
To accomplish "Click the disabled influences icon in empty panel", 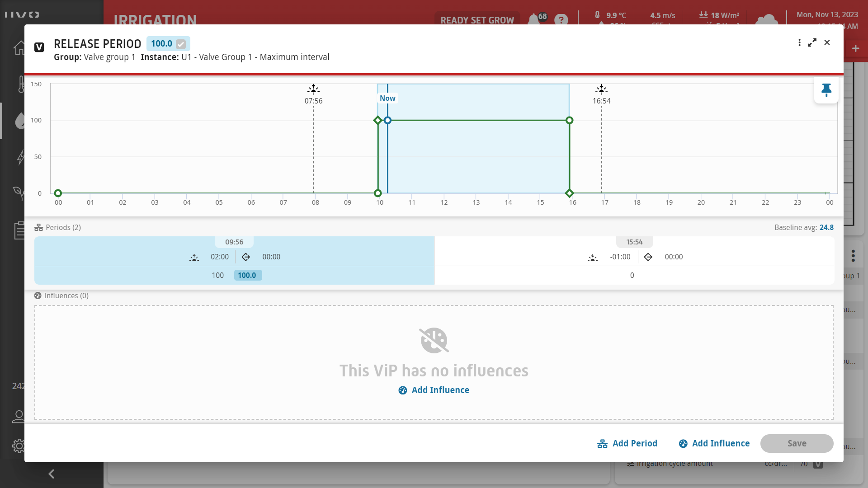I will (x=434, y=340).
